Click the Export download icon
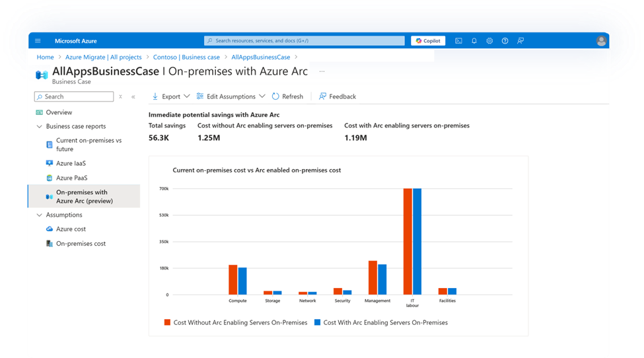 [155, 96]
